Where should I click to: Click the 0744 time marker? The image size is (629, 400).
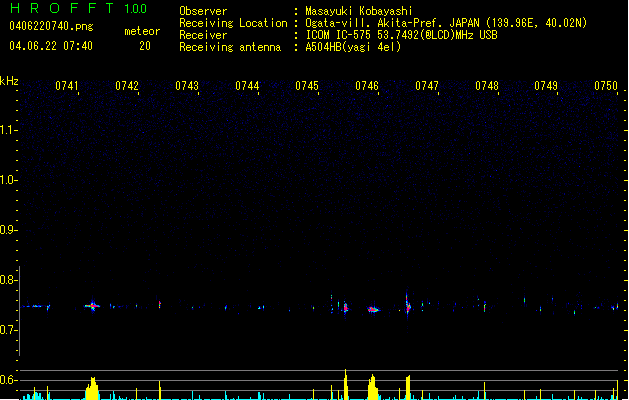247,86
